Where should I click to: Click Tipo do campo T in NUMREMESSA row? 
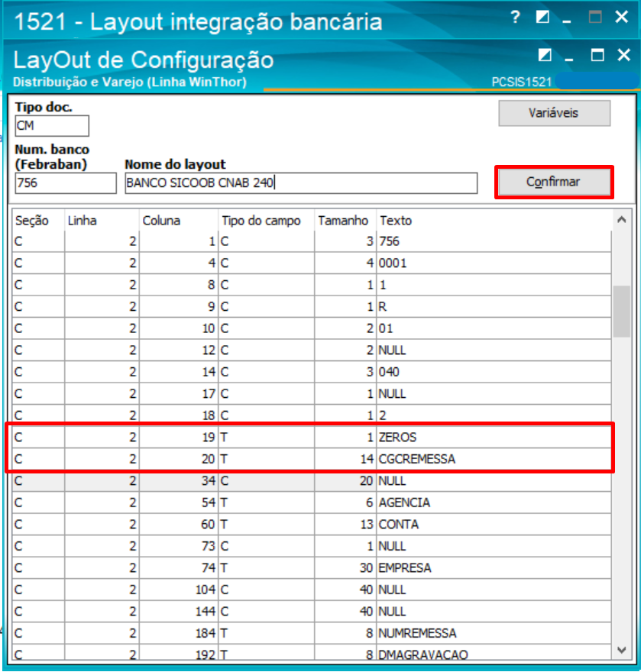pos(267,633)
